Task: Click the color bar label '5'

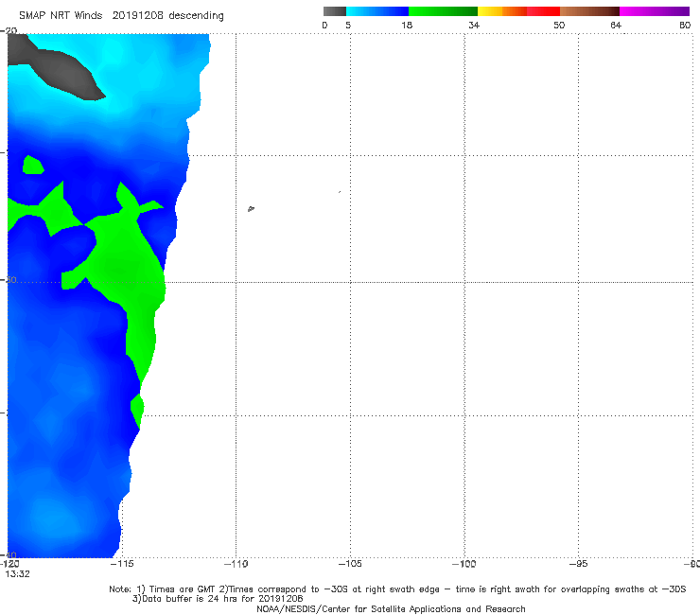Action: [348, 26]
